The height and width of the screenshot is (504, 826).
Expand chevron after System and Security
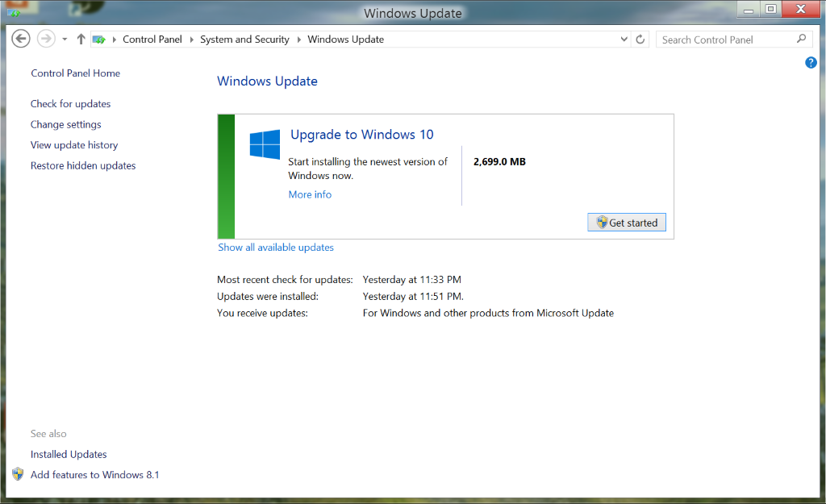(298, 40)
